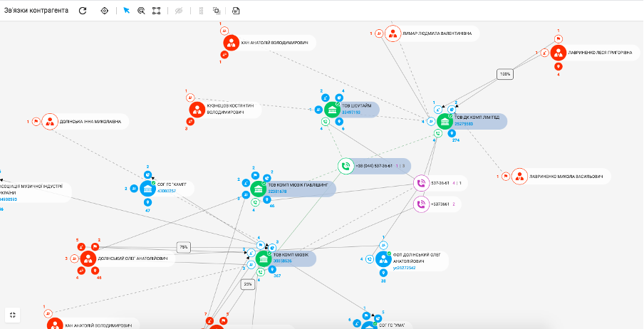Center the graph with the target icon
This screenshot has width=644, height=329.
[105, 11]
